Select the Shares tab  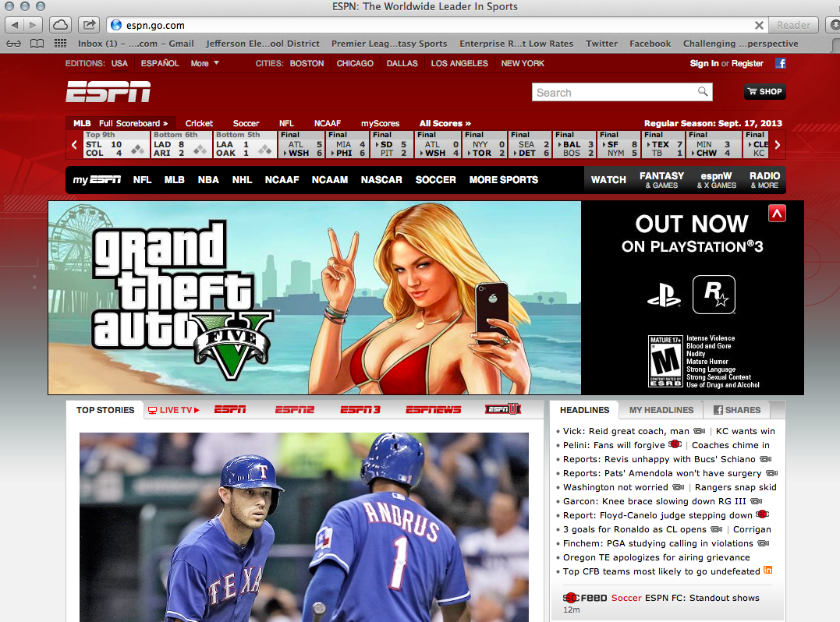pyautogui.click(x=736, y=410)
